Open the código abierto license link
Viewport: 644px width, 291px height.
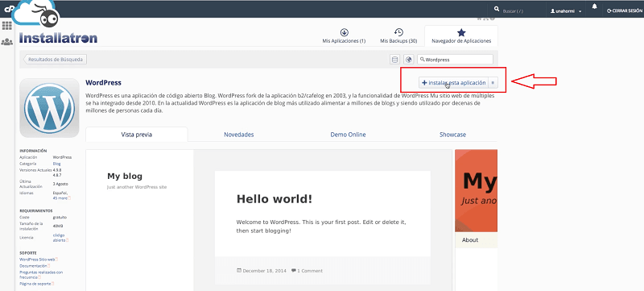tap(59, 238)
